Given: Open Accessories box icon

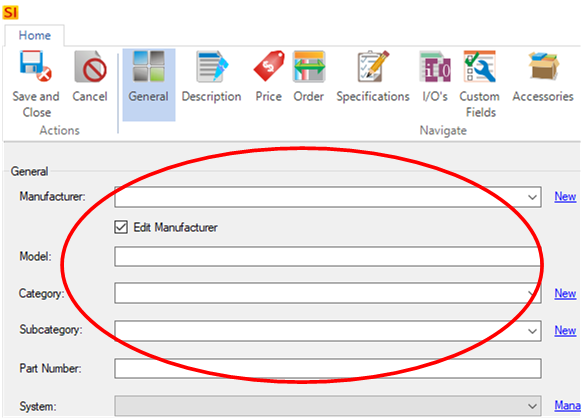Looking at the screenshot, I should [543, 66].
